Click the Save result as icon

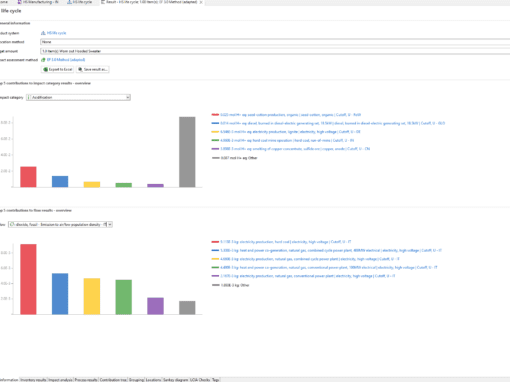(80, 69)
